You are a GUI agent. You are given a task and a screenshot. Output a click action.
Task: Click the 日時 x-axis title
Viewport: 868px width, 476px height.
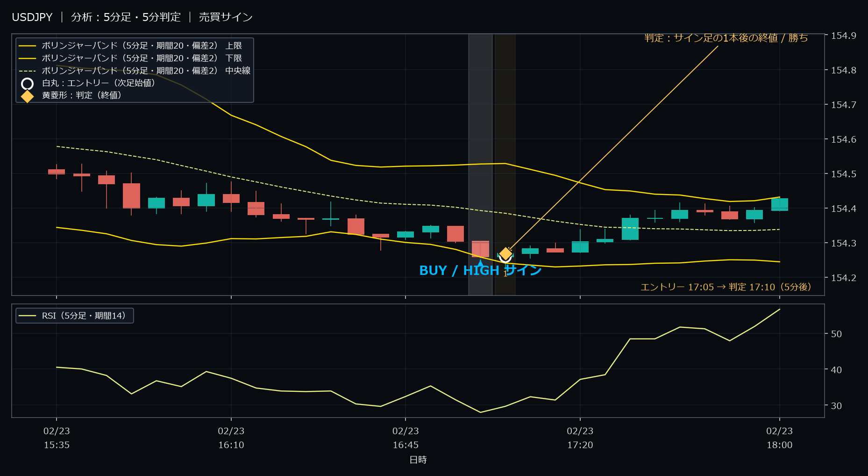[x=418, y=460]
